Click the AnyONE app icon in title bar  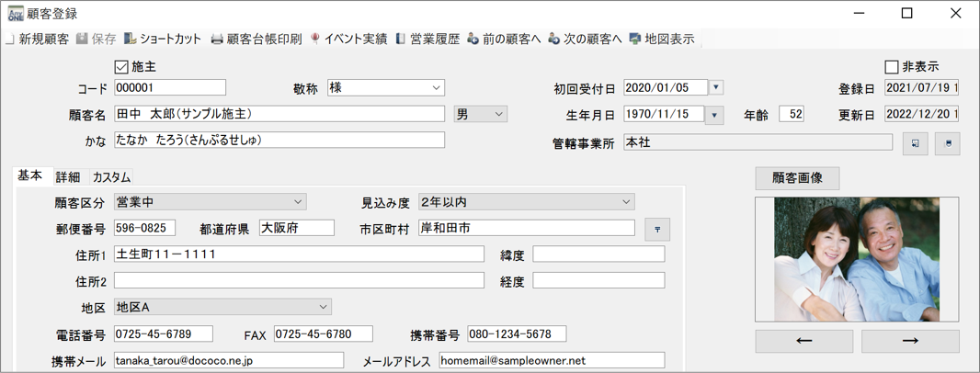[15, 13]
